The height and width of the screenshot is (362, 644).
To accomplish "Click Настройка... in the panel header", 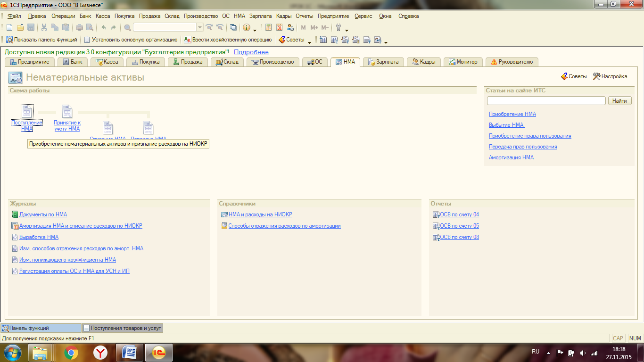I will (612, 76).
